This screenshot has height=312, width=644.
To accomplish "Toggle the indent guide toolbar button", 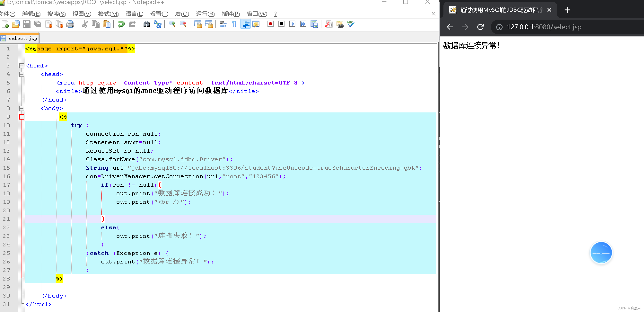I will tap(245, 24).
